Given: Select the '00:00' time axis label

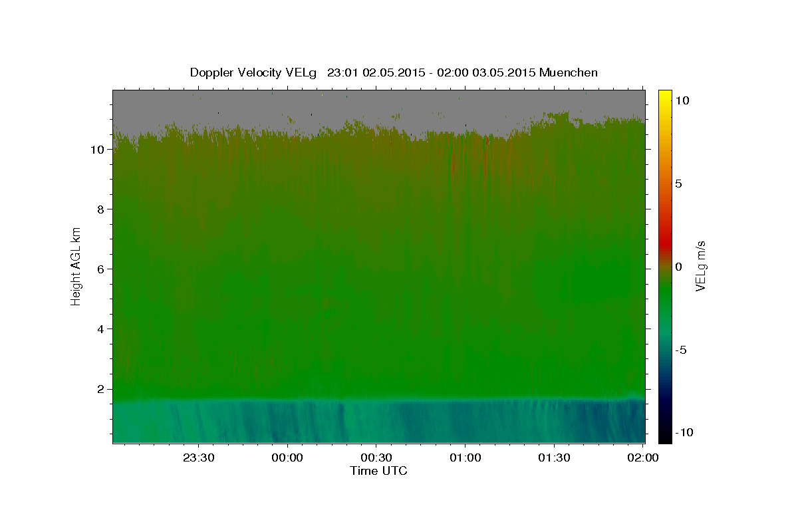Looking at the screenshot, I should coord(287,458).
